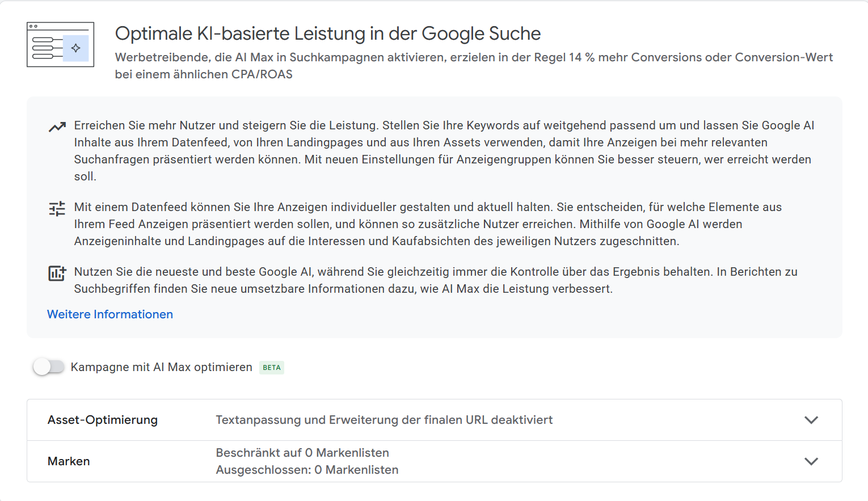
Task: Expand Marken section with its chevron arrow
Action: click(811, 461)
